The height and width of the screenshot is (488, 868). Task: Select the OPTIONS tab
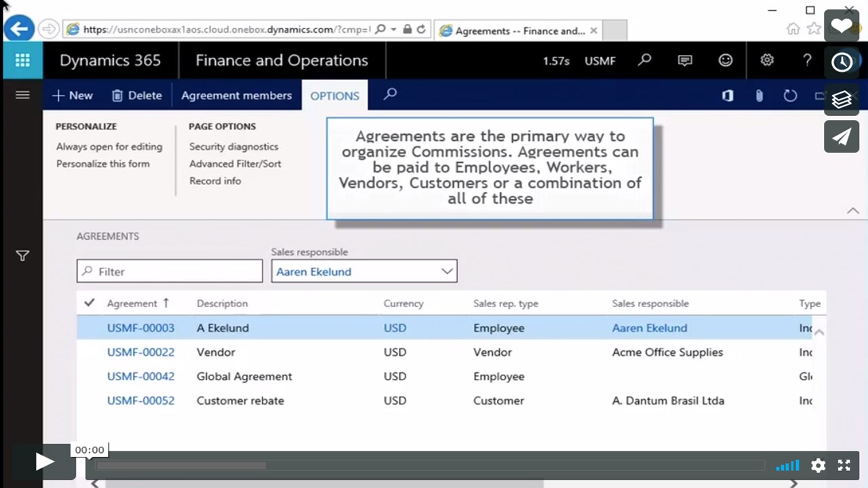pyautogui.click(x=335, y=96)
